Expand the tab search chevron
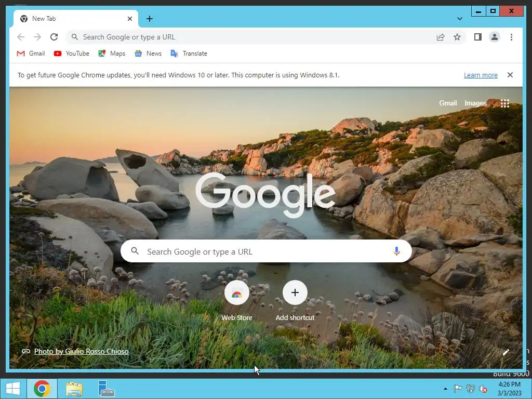 (x=459, y=19)
